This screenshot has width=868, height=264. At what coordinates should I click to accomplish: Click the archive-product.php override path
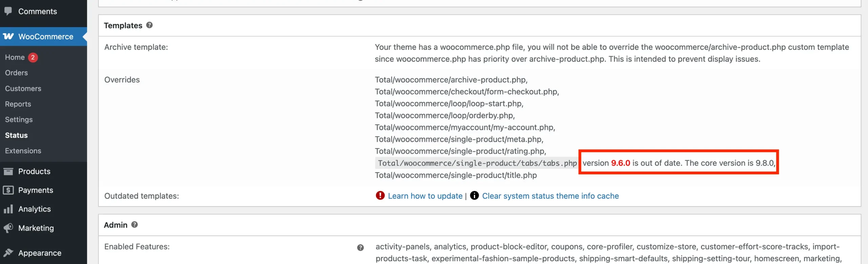point(451,80)
